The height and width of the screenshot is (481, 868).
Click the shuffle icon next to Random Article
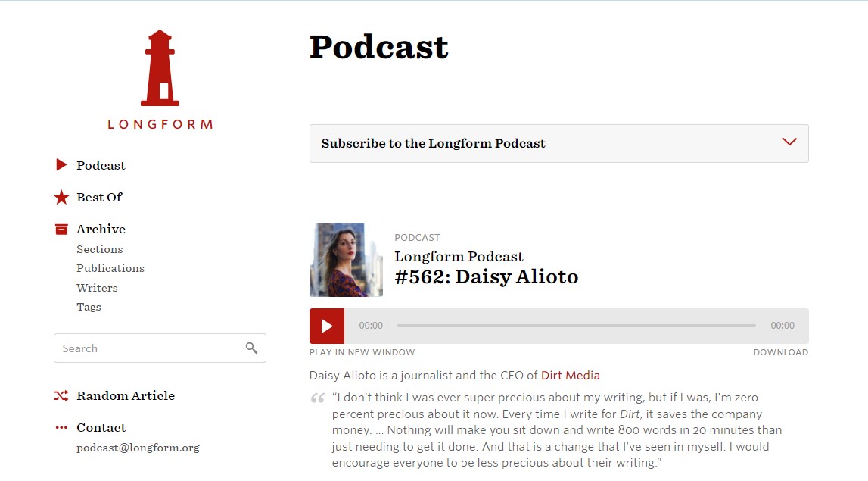coord(61,395)
